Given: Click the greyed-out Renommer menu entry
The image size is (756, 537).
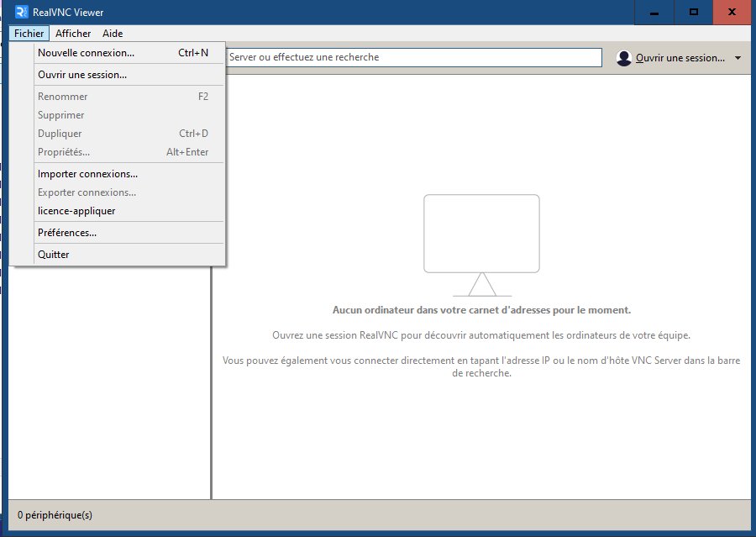Looking at the screenshot, I should (x=129, y=96).
